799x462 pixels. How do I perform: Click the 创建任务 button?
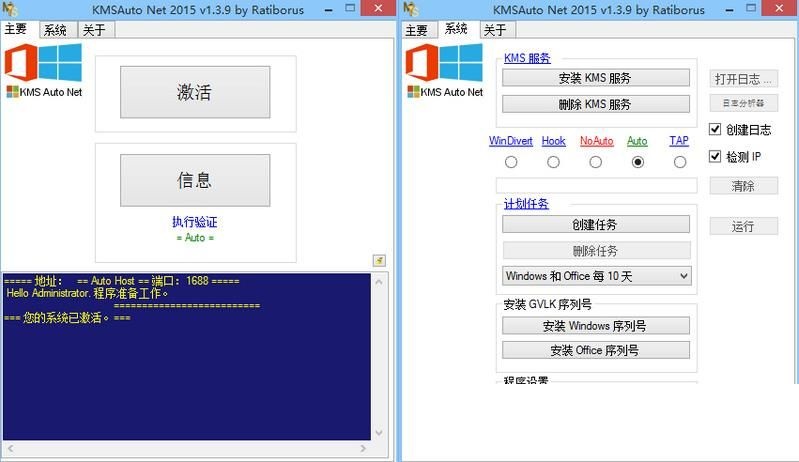[596, 224]
